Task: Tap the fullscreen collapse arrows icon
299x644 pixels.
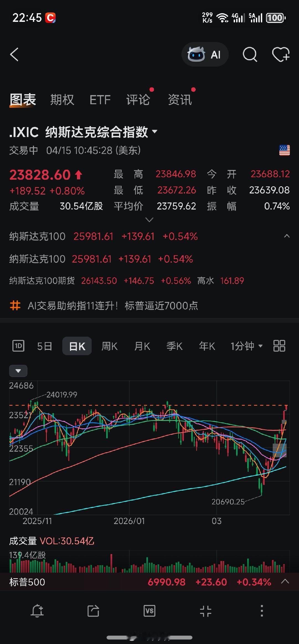Action: pyautogui.click(x=205, y=611)
